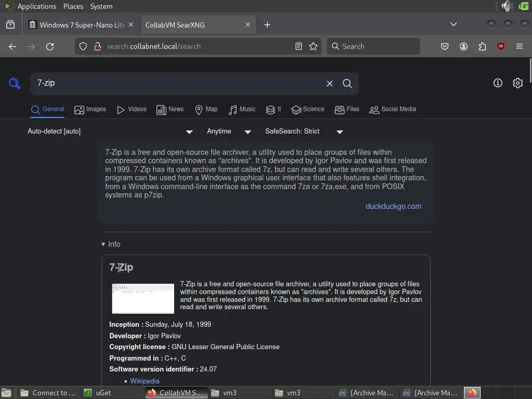The image size is (532, 399).
Task: Open first Archive Manager taskbar window
Action: [366, 393]
